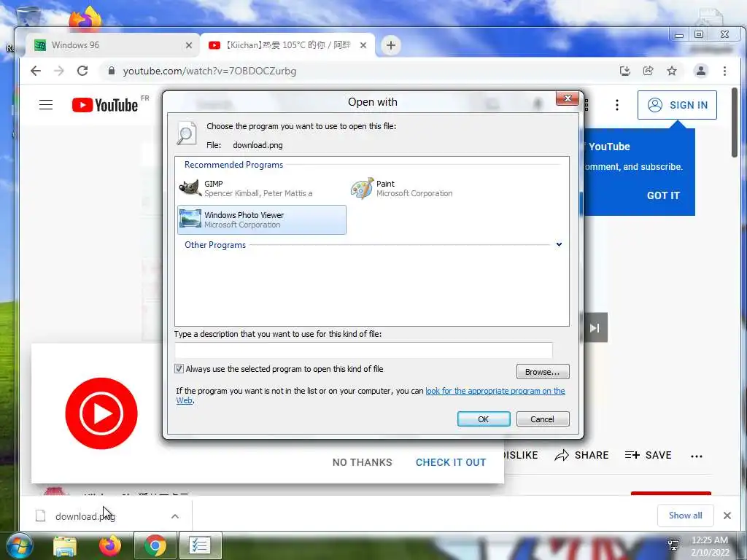This screenshot has width=747, height=560.
Task: Click the YouTube Music red play logo
Action: click(x=101, y=413)
